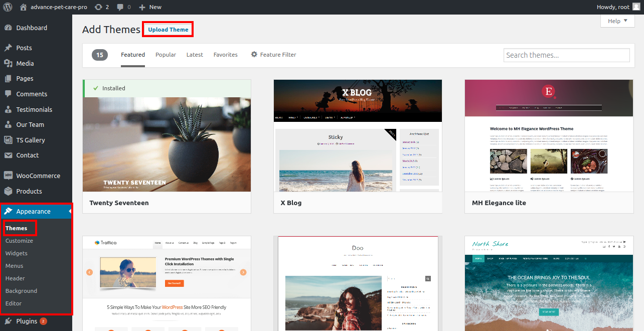Click the Contact envelope icon
This screenshot has width=644, height=331.
8,155
